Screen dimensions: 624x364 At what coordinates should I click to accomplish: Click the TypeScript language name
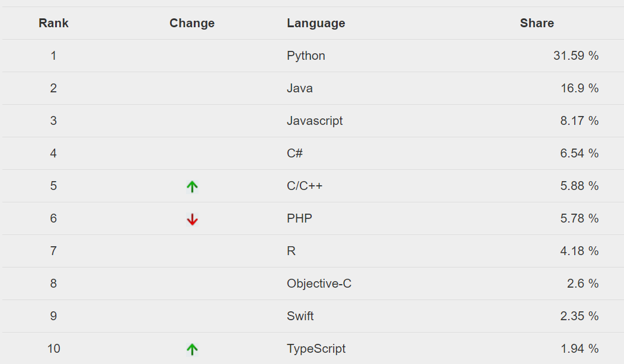pos(316,349)
